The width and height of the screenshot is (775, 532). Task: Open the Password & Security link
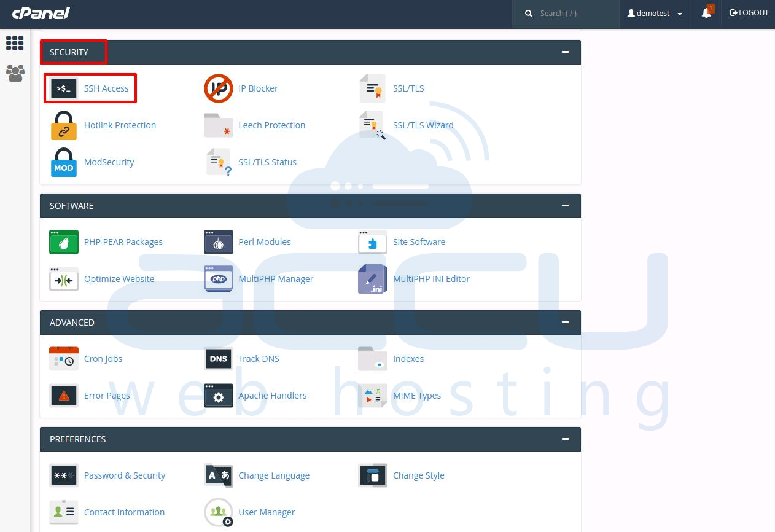[x=125, y=475]
